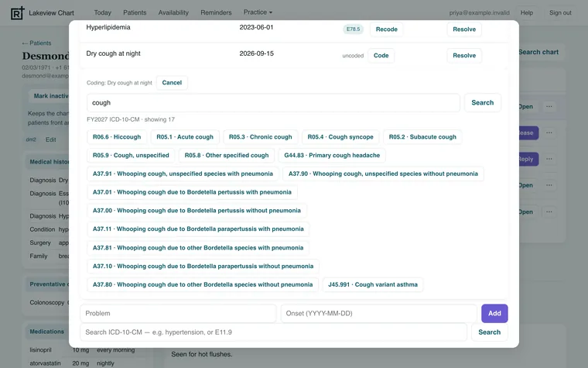The width and height of the screenshot is (588, 368).
Task: Click Sign out
Action: point(560,12)
